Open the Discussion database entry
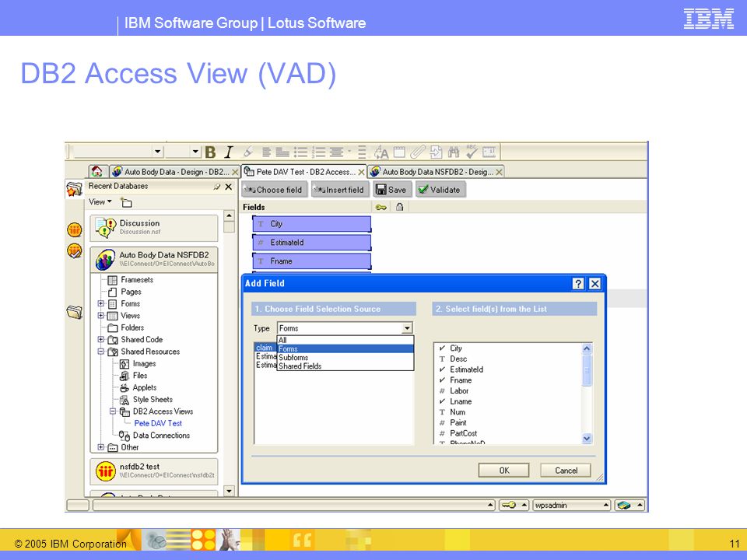Viewport: 747px width, 560px height. pos(154,228)
